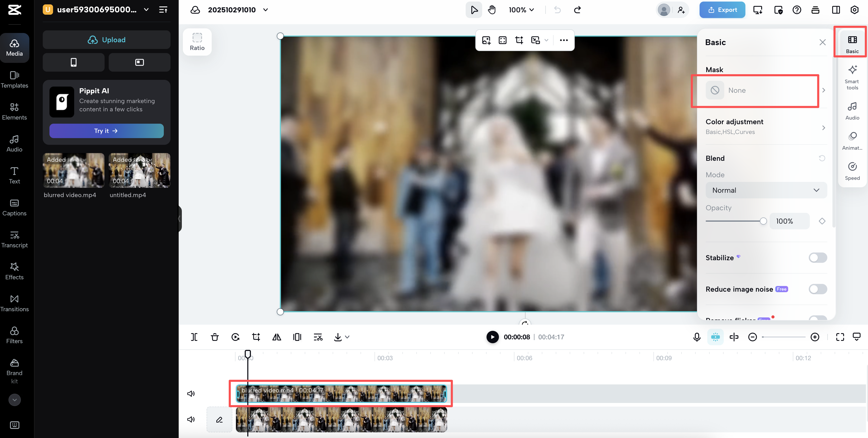
Task: Click the Try it button
Action: point(106,131)
